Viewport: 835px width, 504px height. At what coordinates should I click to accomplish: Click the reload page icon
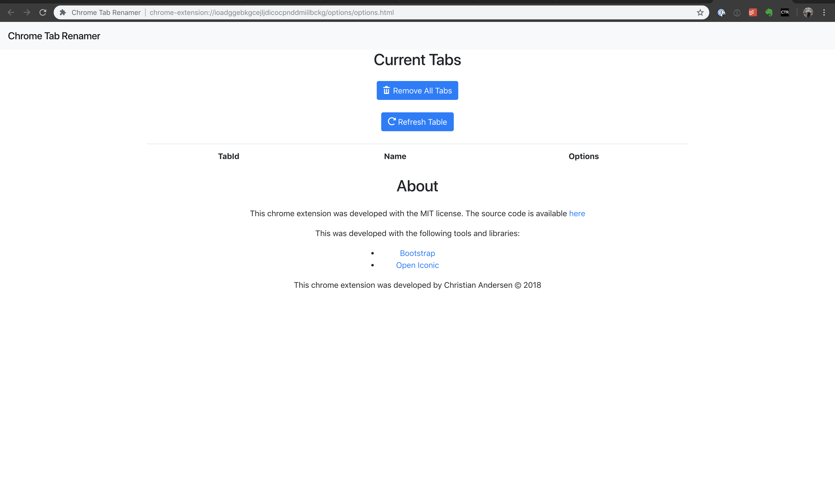click(43, 12)
